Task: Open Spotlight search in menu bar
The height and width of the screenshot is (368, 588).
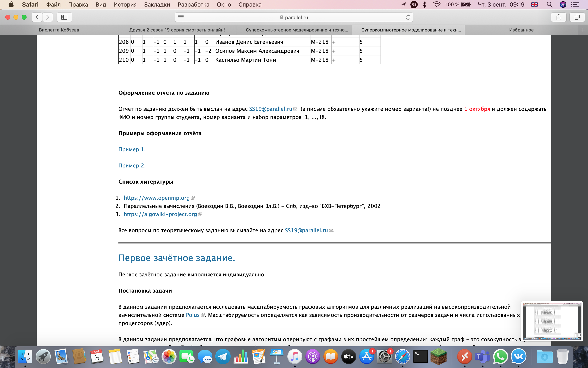Action: point(550,5)
